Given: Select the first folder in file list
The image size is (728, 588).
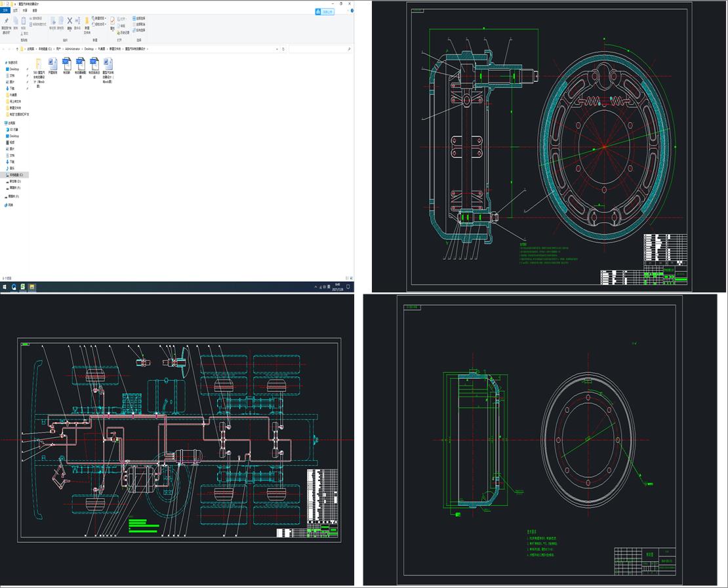Looking at the screenshot, I should 39,64.
